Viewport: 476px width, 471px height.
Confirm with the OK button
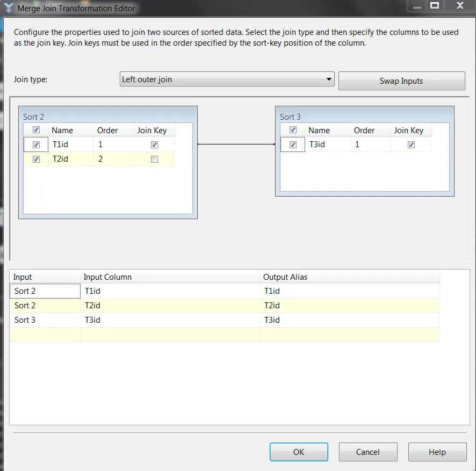[299, 452]
